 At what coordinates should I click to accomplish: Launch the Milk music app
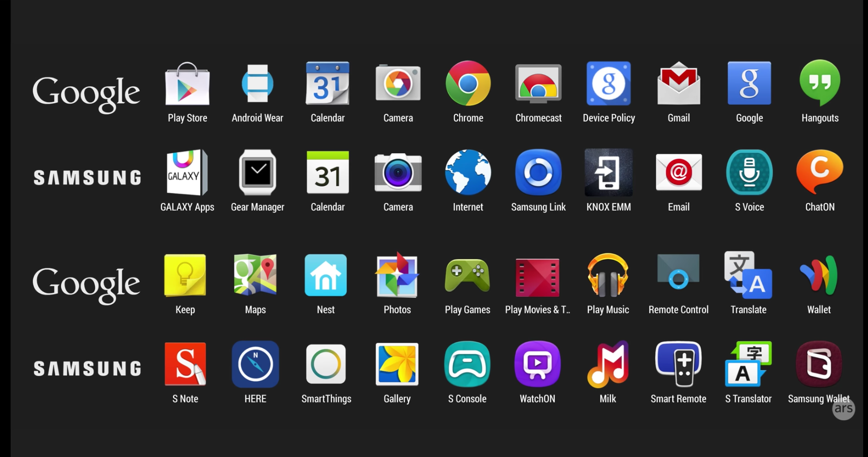coord(608,364)
